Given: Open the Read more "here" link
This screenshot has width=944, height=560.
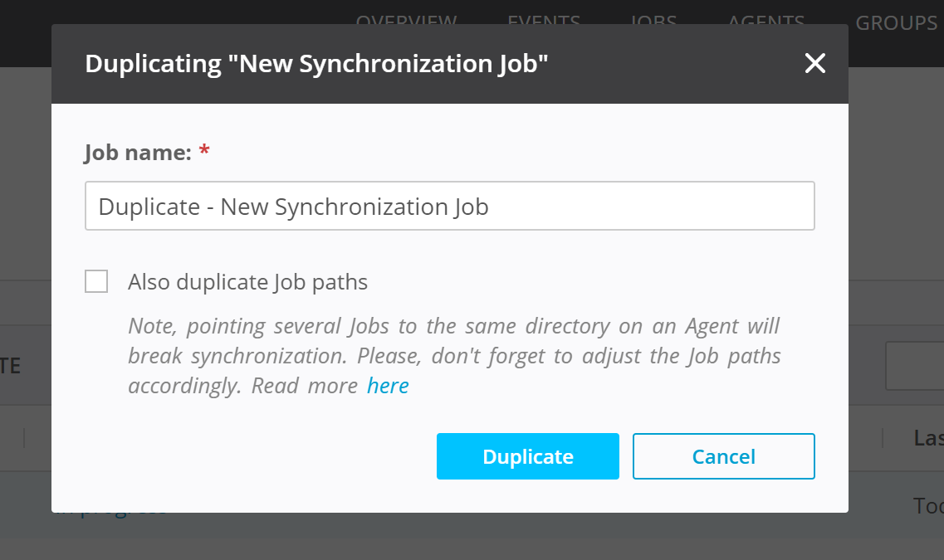Looking at the screenshot, I should [x=388, y=386].
